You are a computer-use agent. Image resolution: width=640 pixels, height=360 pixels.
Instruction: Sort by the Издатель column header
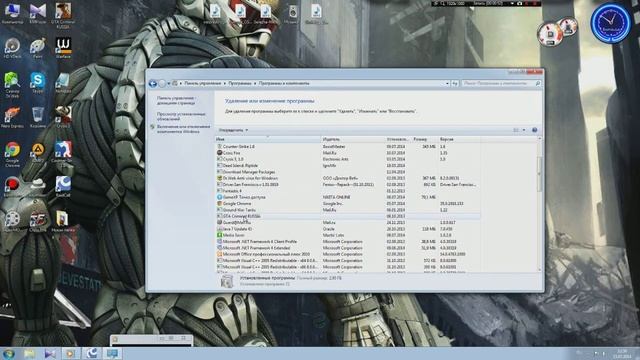pyautogui.click(x=353, y=140)
